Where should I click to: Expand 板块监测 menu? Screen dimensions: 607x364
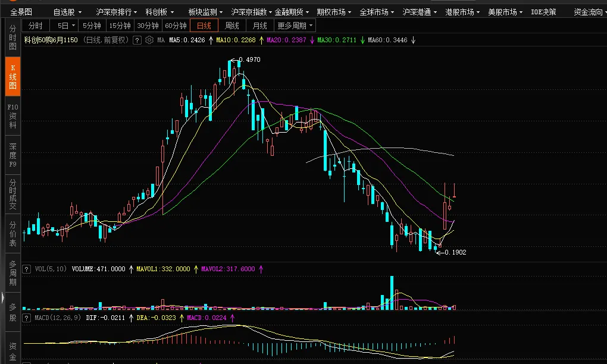point(205,12)
